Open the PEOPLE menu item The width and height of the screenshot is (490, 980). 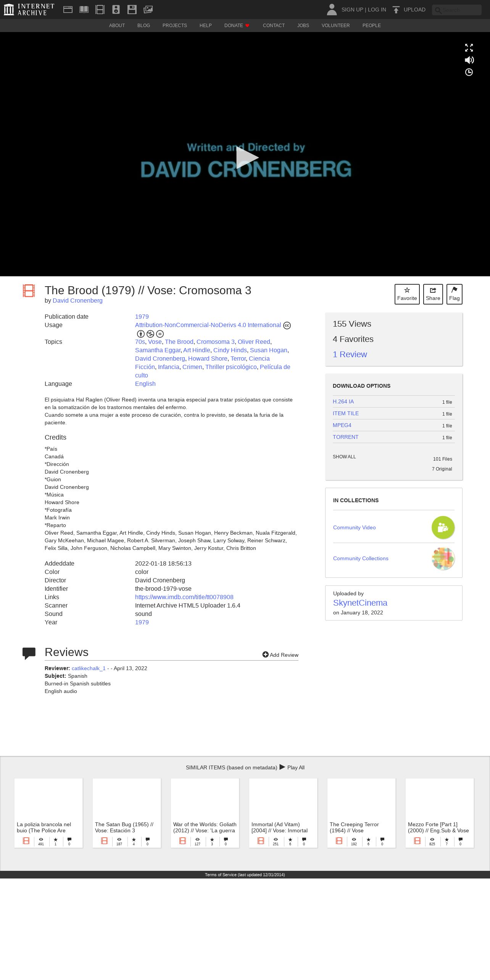point(372,26)
